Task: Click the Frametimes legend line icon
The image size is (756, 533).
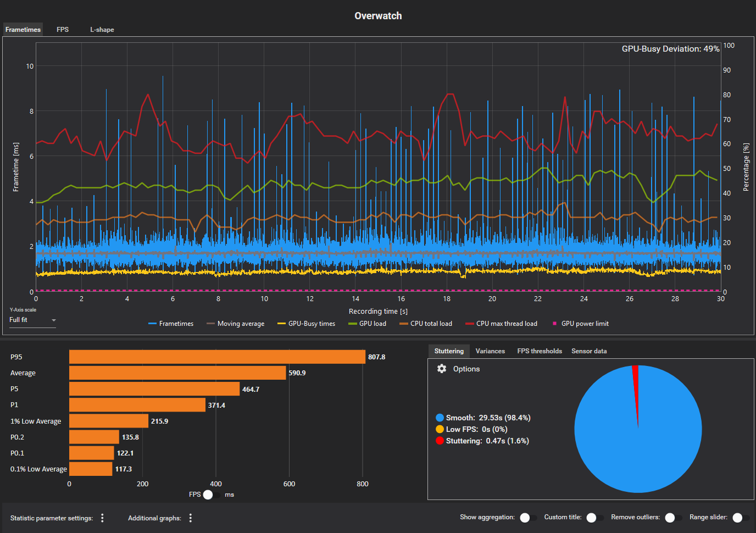Action: coord(152,324)
